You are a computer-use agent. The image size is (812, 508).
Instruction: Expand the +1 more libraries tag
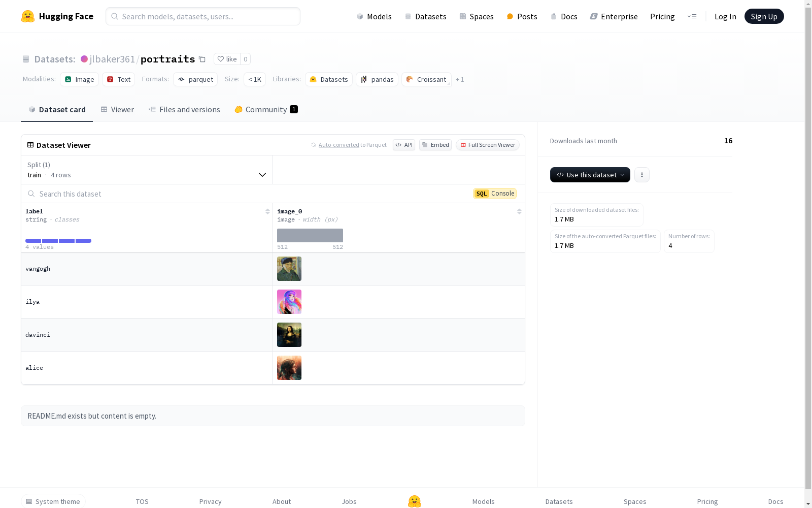(460, 79)
